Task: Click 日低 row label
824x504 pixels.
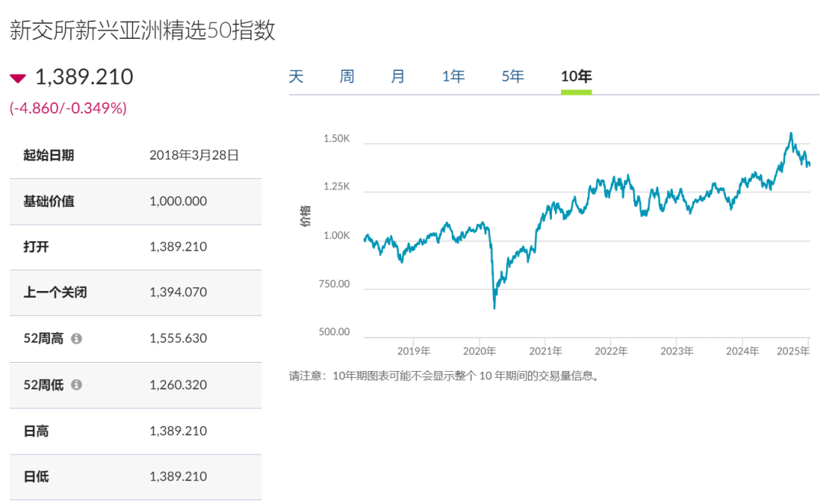Action: click(x=36, y=477)
